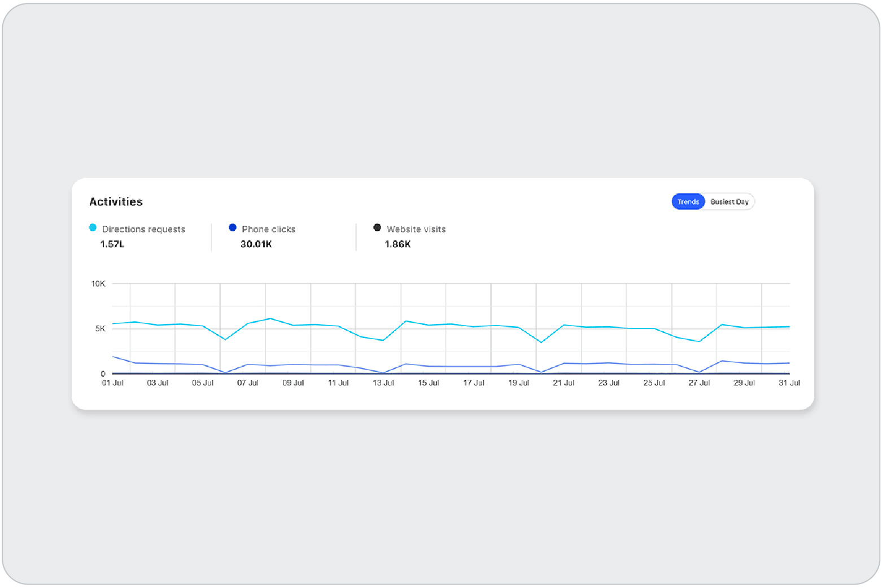Toggle the Directions requests series label

click(143, 229)
